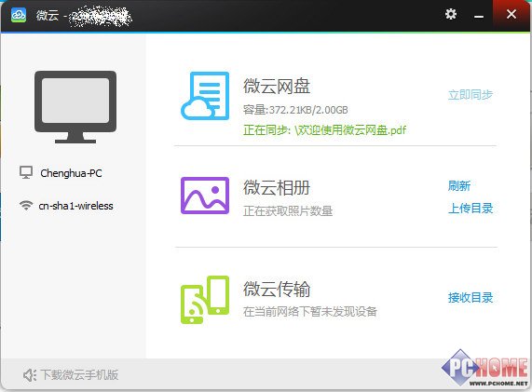
Task: Click 在当前网络下暂未发现设备 status text
Action: point(310,311)
